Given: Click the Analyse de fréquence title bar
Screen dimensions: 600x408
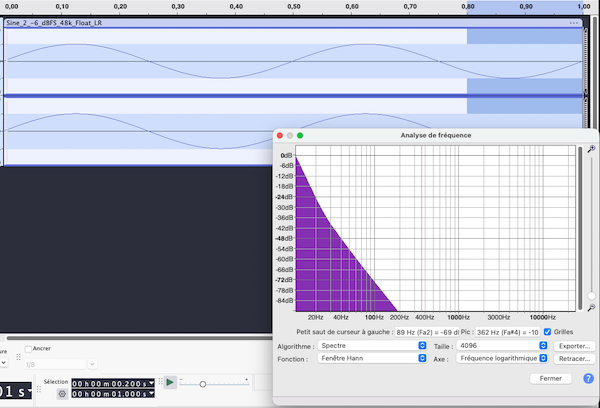Looking at the screenshot, I should (x=436, y=135).
